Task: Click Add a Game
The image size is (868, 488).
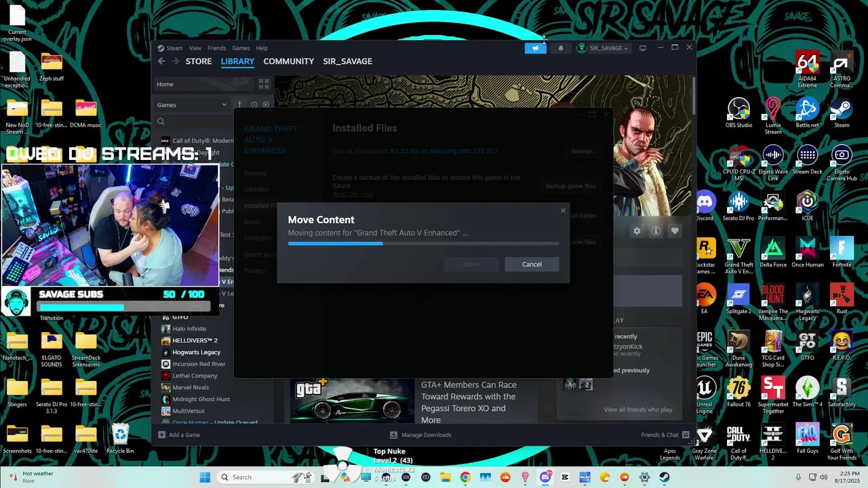Action: (179, 435)
